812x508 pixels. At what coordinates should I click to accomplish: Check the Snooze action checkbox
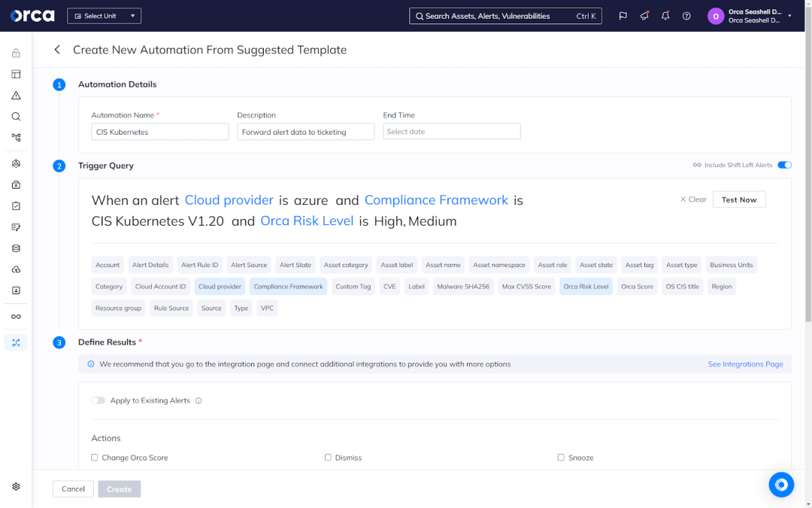pos(561,458)
